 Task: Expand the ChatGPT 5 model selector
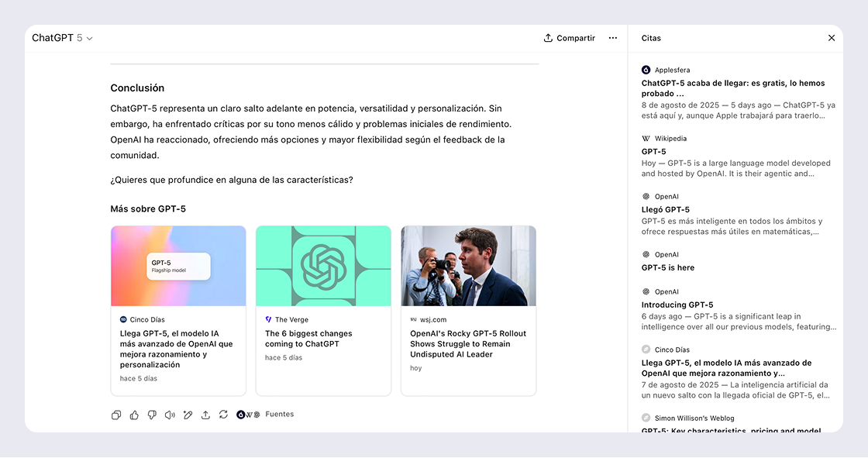(x=62, y=38)
